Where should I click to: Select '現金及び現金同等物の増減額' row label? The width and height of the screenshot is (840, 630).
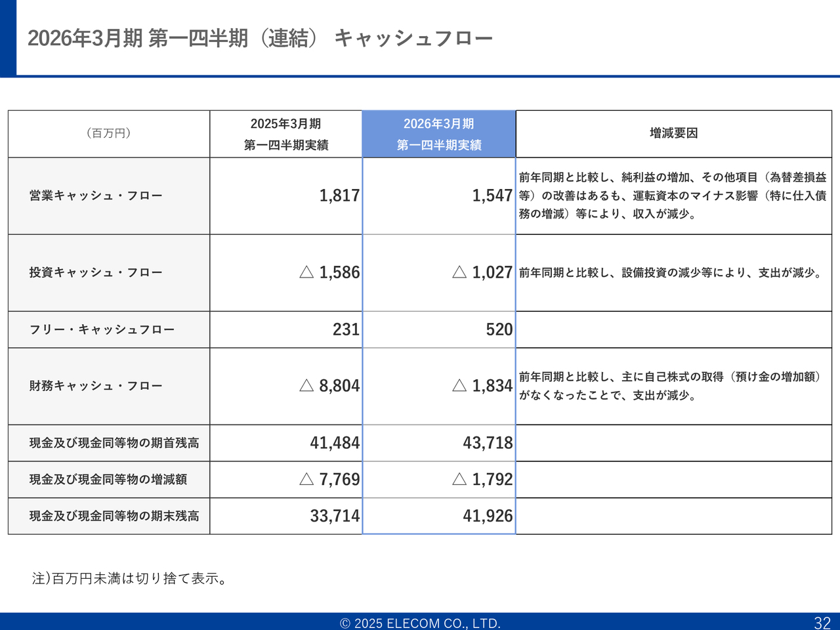(108, 480)
